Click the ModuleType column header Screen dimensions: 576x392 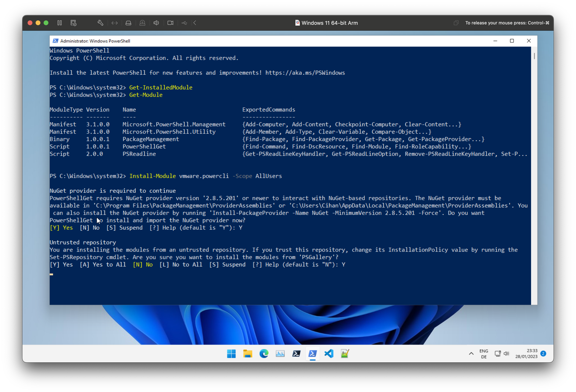coord(66,110)
